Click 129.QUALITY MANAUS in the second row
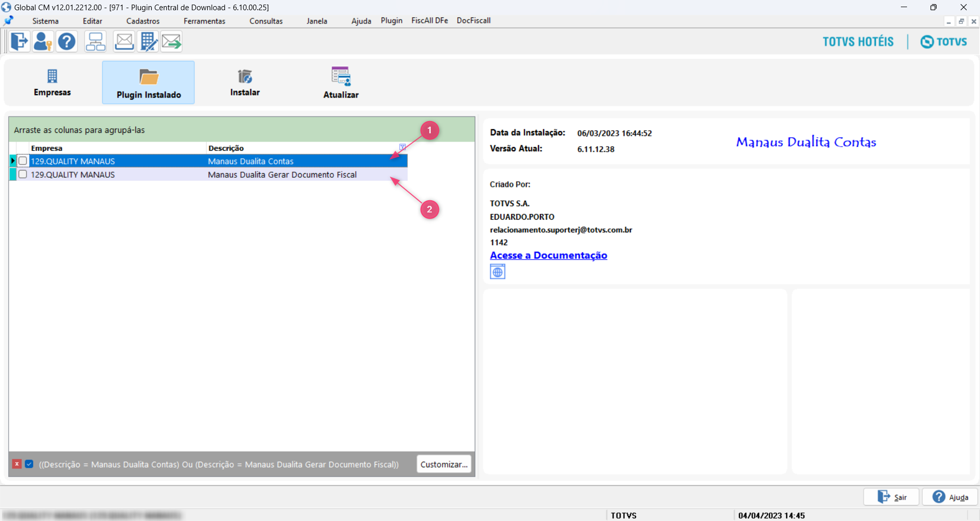Image resolution: width=980 pixels, height=521 pixels. click(73, 175)
